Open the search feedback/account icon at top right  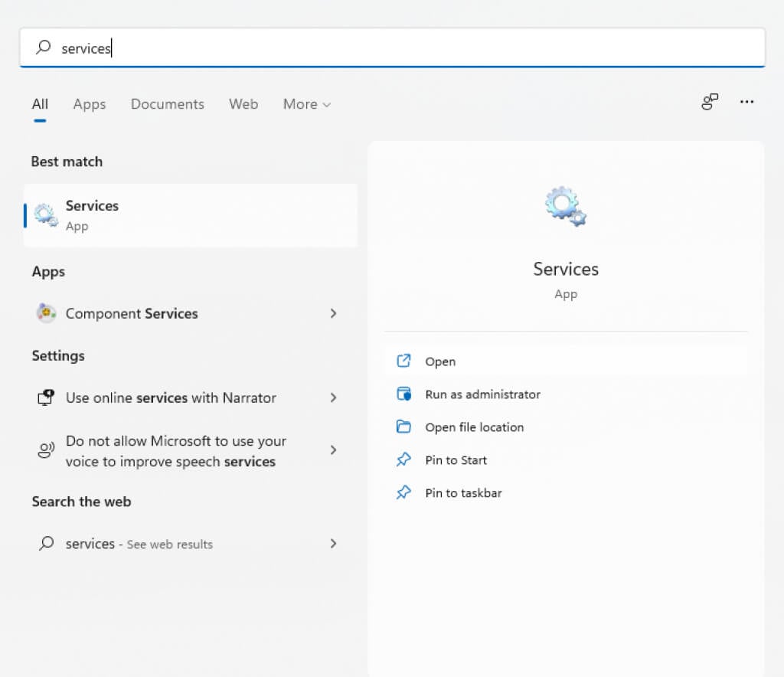[710, 103]
